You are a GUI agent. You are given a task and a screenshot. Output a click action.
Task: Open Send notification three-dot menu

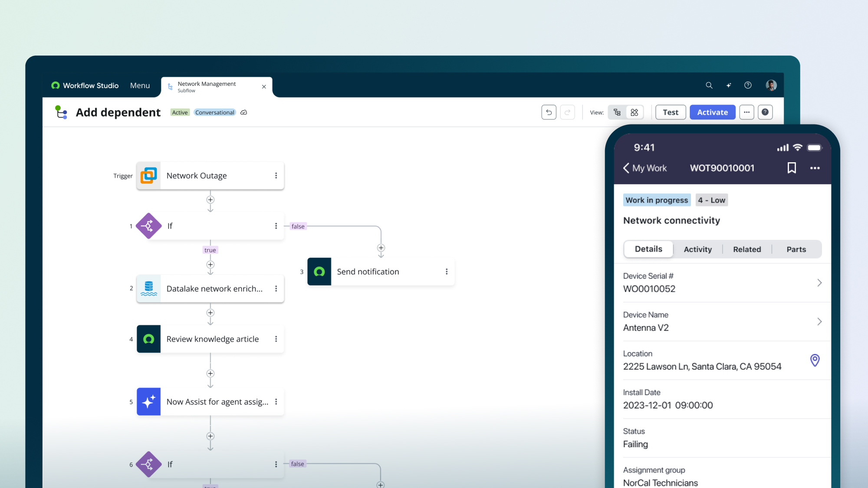[447, 272]
